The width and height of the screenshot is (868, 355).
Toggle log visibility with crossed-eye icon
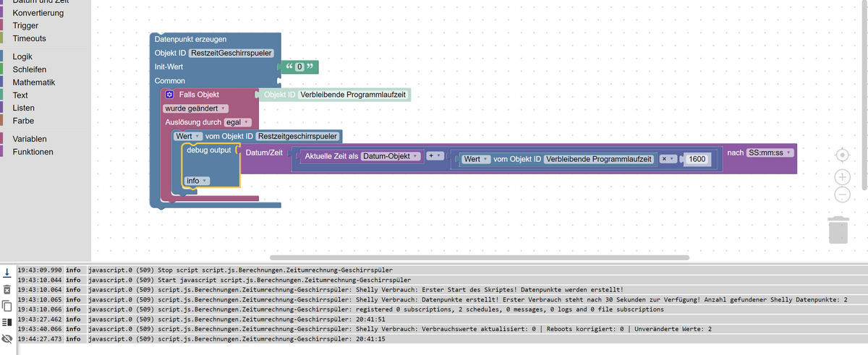pos(7,338)
